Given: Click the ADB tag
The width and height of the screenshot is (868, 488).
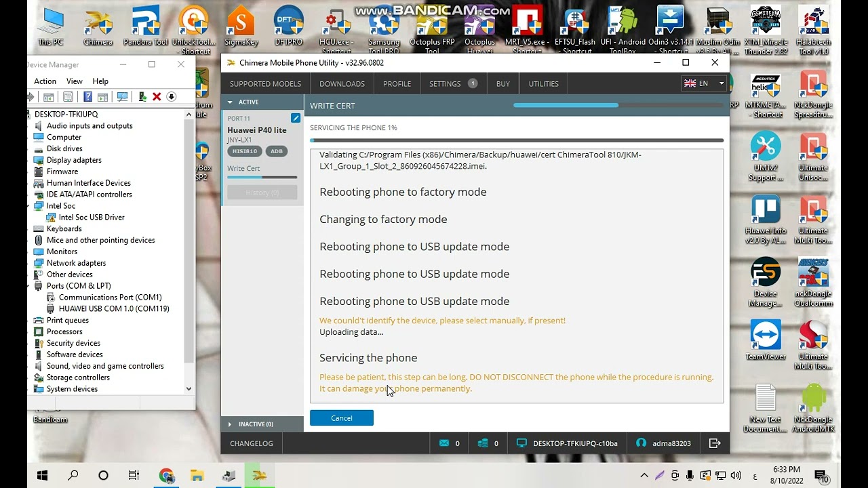Looking at the screenshot, I should pos(277,151).
